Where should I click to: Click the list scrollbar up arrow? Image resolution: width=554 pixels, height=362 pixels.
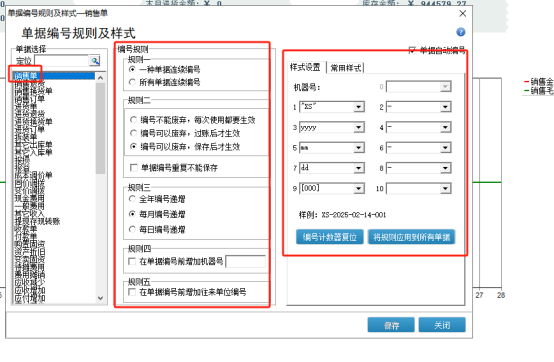point(100,78)
